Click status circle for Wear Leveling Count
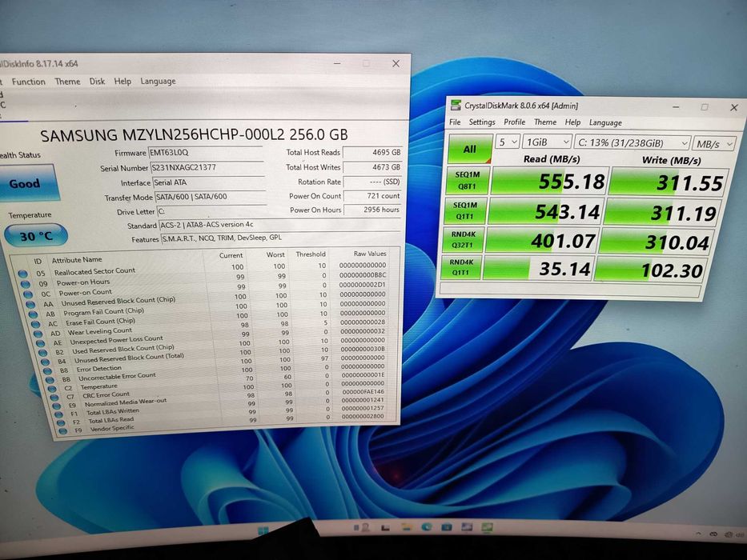 tap(38, 334)
